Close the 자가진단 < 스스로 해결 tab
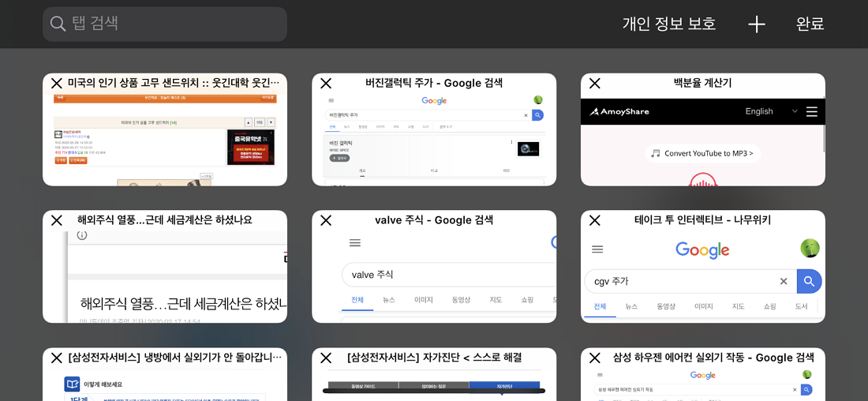The width and height of the screenshot is (868, 401). click(326, 358)
